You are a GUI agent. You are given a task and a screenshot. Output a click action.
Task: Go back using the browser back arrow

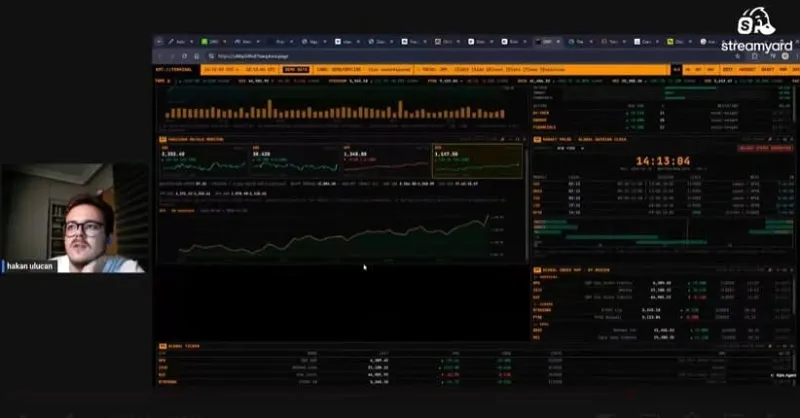159,56
